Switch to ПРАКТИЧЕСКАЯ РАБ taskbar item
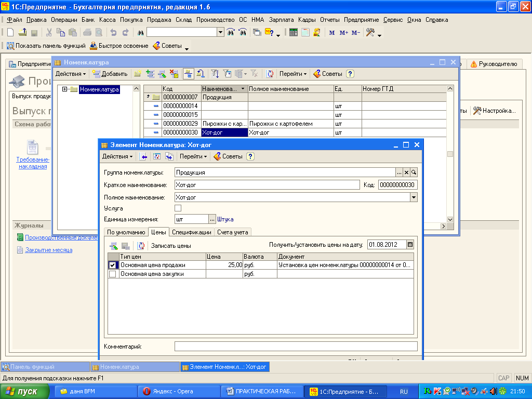 261,392
